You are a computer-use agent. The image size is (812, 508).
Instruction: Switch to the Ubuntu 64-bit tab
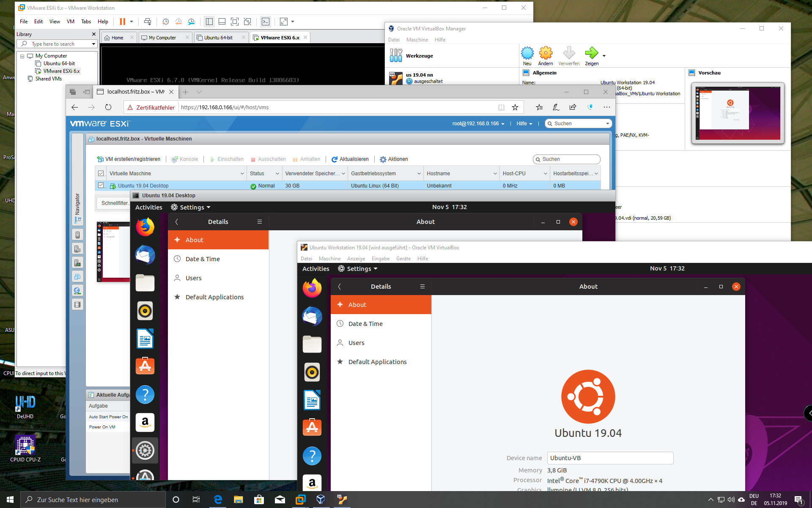pos(218,38)
